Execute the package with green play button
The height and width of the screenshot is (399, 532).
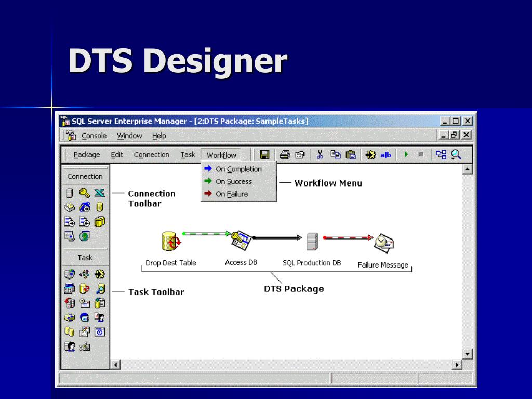tap(406, 154)
